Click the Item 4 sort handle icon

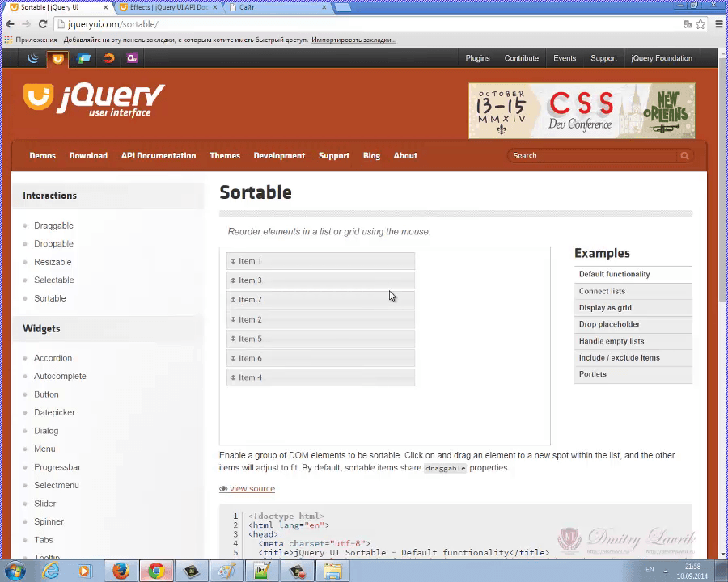click(233, 377)
